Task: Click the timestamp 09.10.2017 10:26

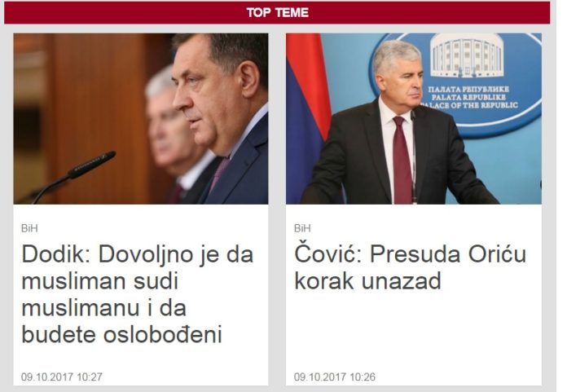Action: [x=335, y=377]
